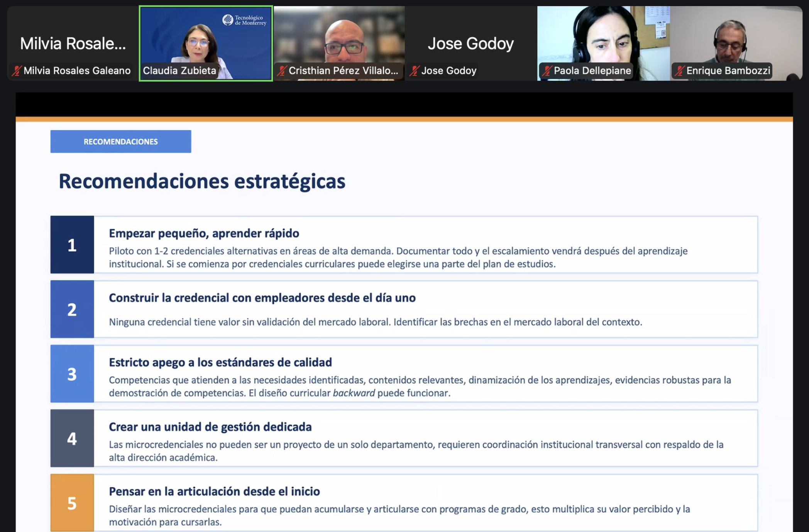
Task: Click the large 'Milvia Rosale...' name text
Action: (73, 43)
